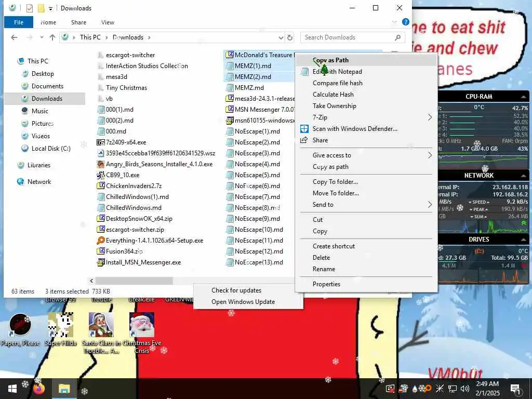Image resolution: width=532 pixels, height=399 pixels.
Task: Open quick access toolbar customize dropdown
Action: pos(50,8)
